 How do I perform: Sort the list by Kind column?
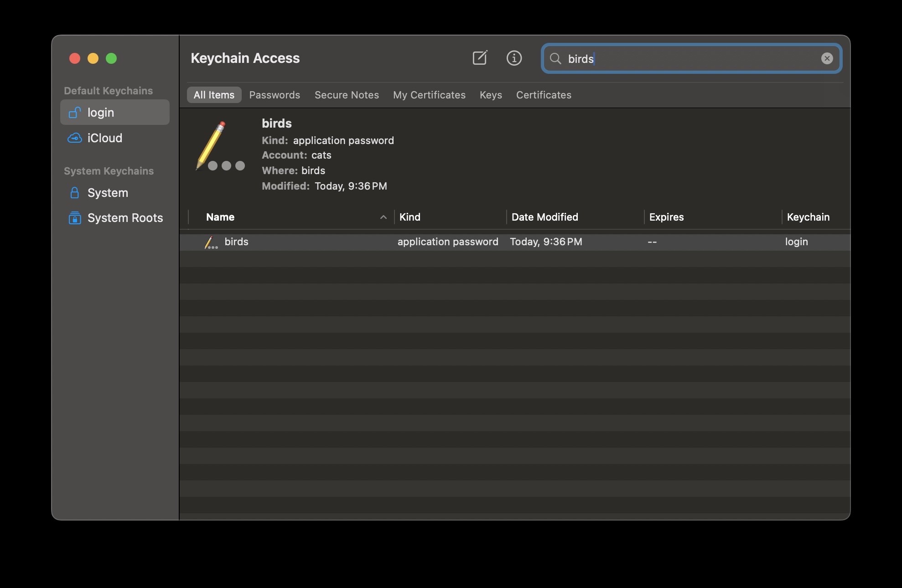449,217
